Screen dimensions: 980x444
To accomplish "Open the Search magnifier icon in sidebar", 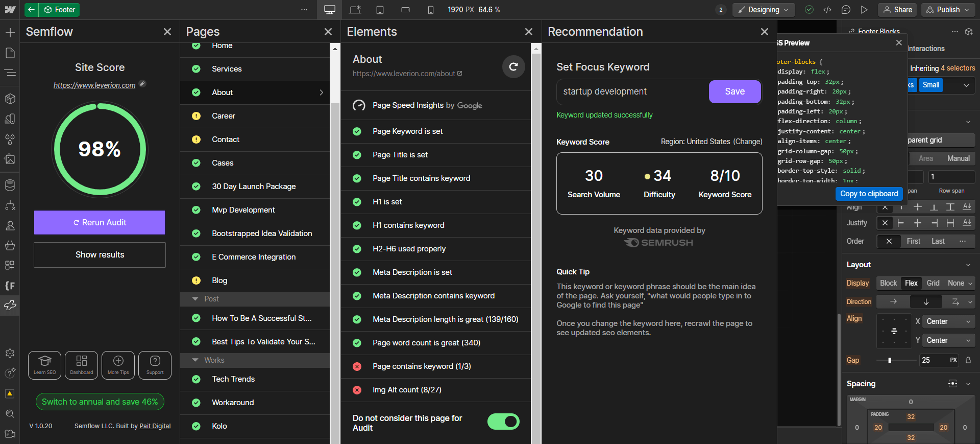I will [10, 414].
